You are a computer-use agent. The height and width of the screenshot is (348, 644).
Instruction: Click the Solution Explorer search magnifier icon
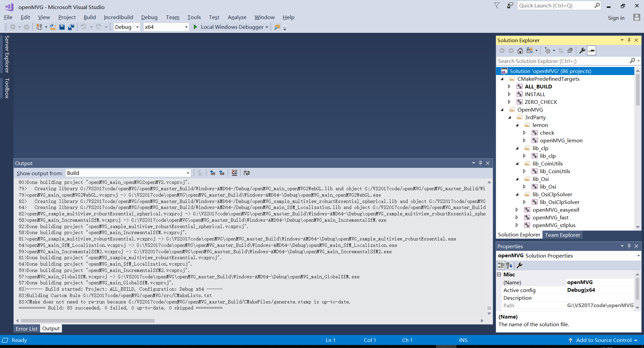tap(632, 61)
